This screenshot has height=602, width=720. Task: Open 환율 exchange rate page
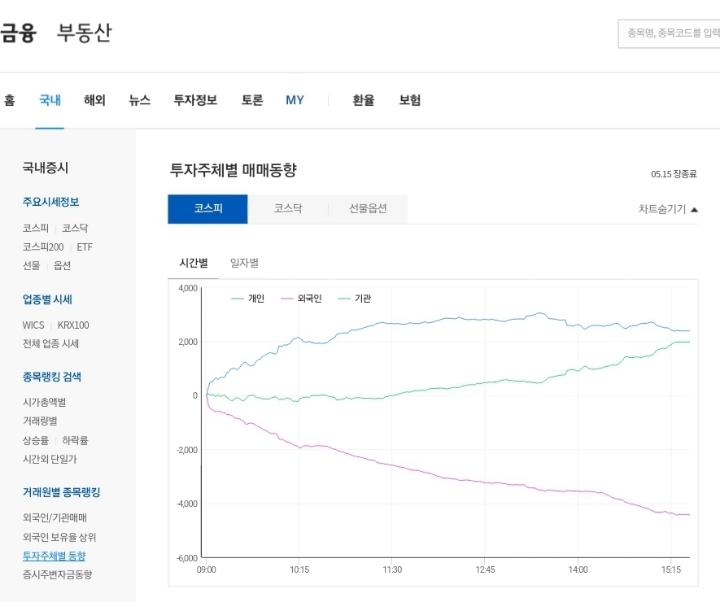pos(363,100)
